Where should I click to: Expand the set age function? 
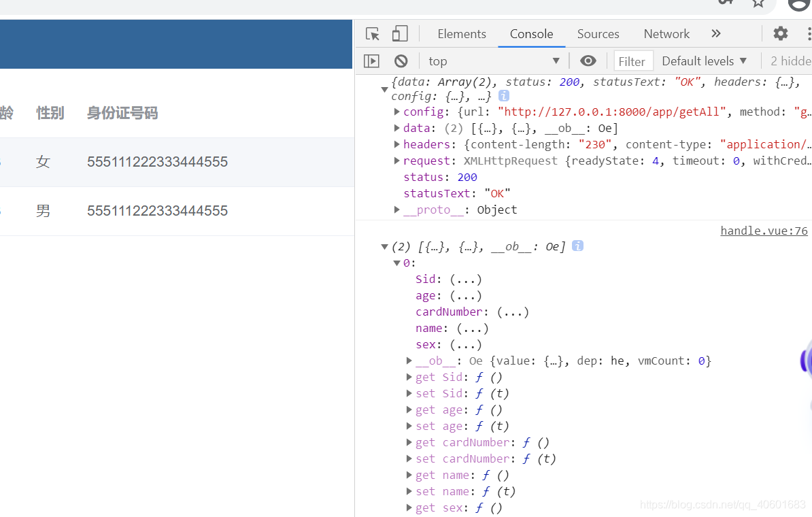coord(409,426)
